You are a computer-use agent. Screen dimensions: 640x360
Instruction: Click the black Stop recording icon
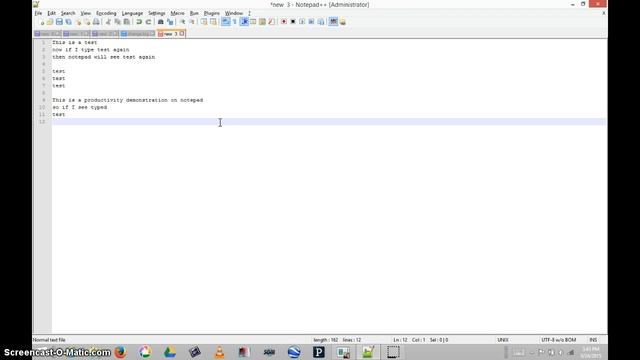tap(293, 22)
